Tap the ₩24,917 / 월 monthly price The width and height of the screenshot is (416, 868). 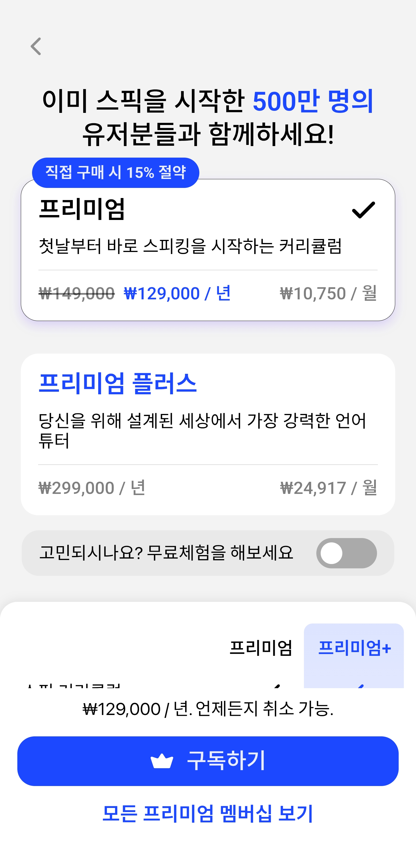point(328,488)
